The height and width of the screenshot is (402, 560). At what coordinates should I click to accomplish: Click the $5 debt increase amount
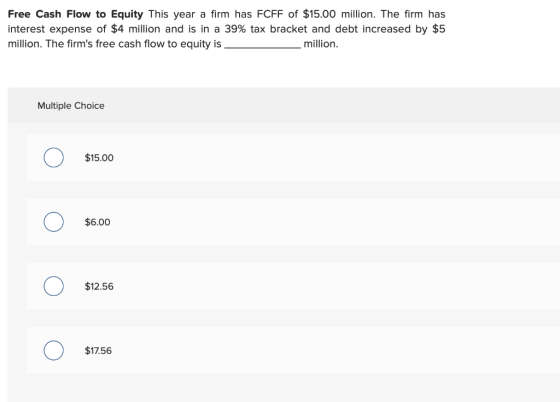439,29
